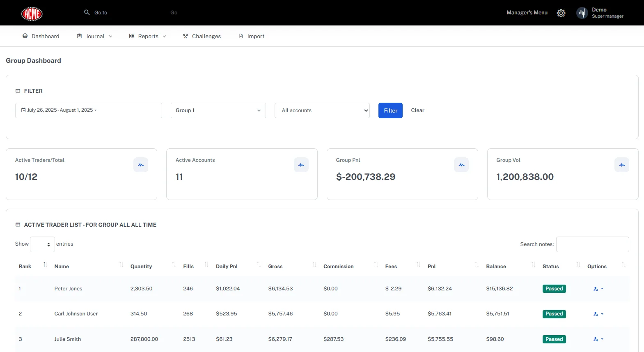The height and width of the screenshot is (352, 644).
Task: Expand the Reports menu
Action: click(148, 37)
